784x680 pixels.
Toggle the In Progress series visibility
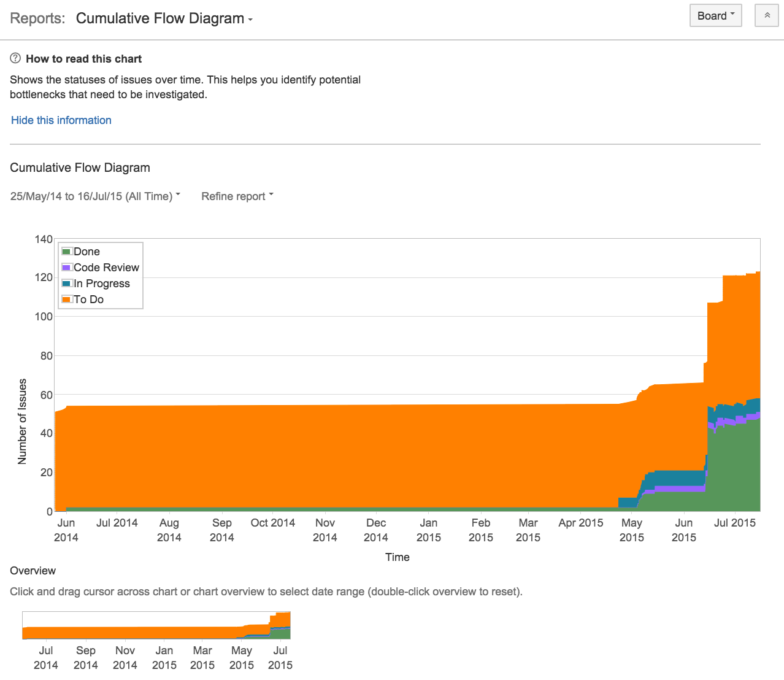101,283
